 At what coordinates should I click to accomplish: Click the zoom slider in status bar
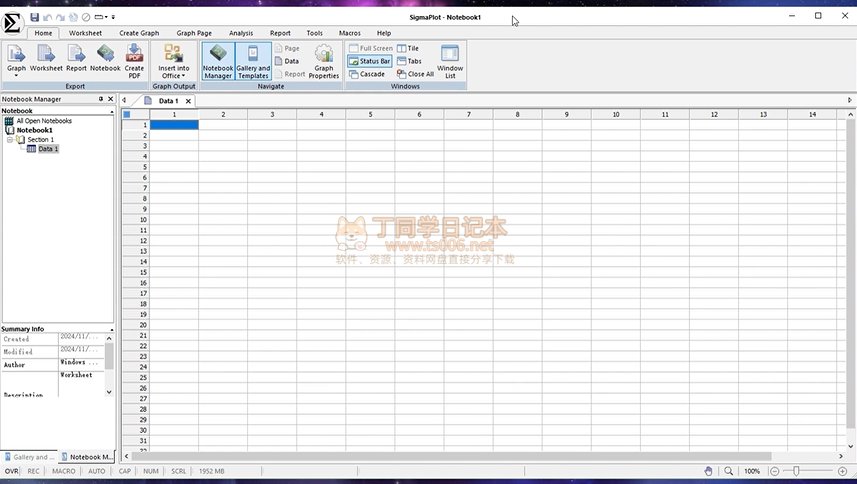pos(797,471)
